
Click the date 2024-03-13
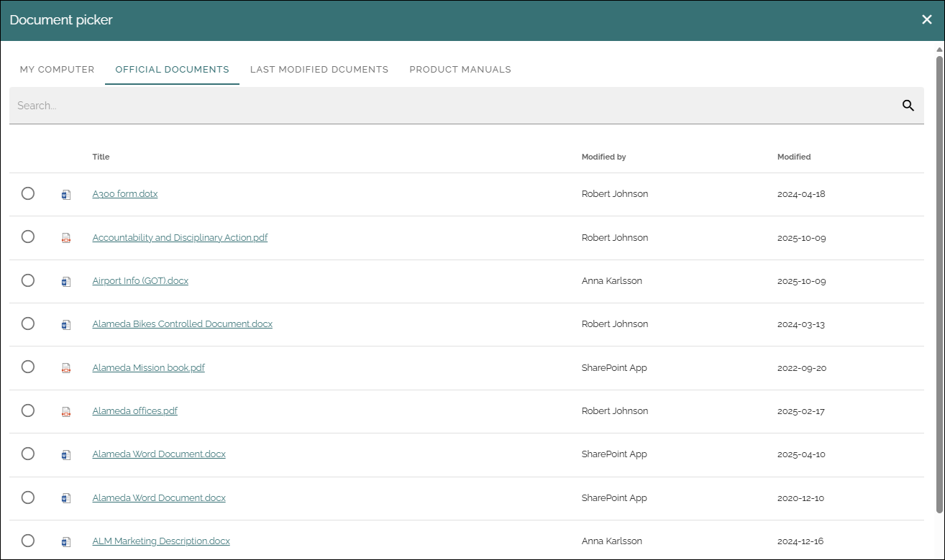(x=801, y=324)
